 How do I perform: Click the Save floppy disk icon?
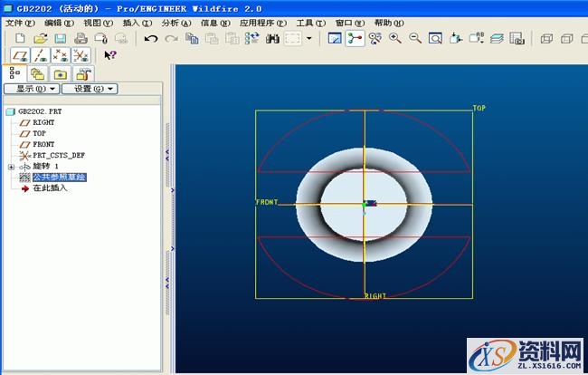click(60, 39)
